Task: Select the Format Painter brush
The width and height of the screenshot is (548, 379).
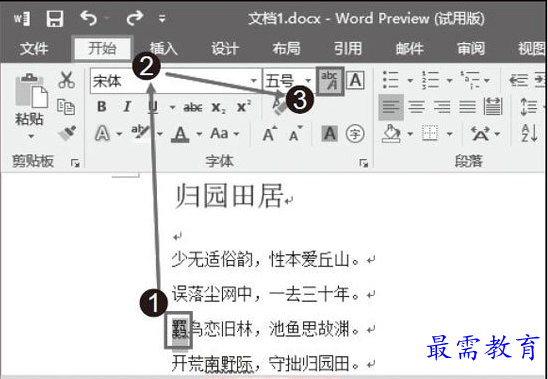Action: [67, 133]
